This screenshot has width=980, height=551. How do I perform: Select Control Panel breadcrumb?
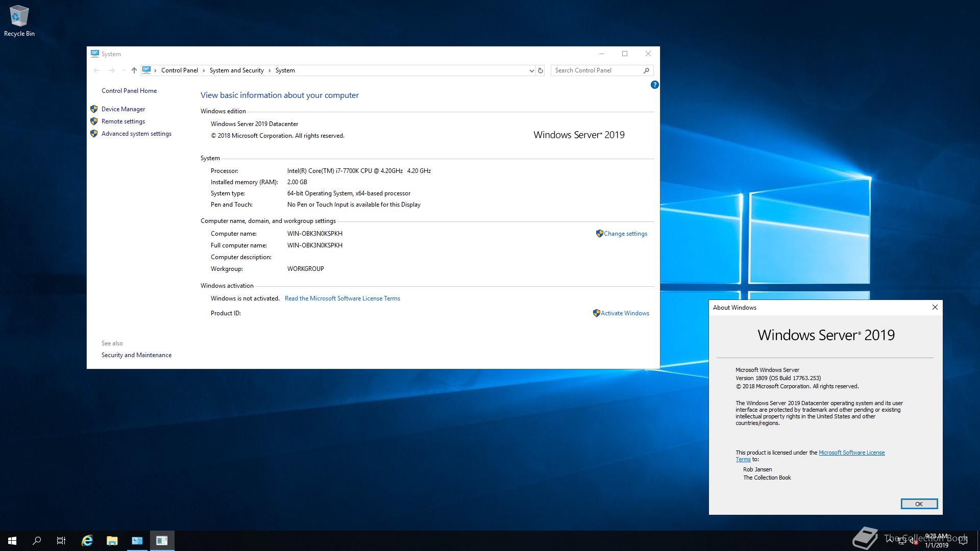(x=180, y=70)
